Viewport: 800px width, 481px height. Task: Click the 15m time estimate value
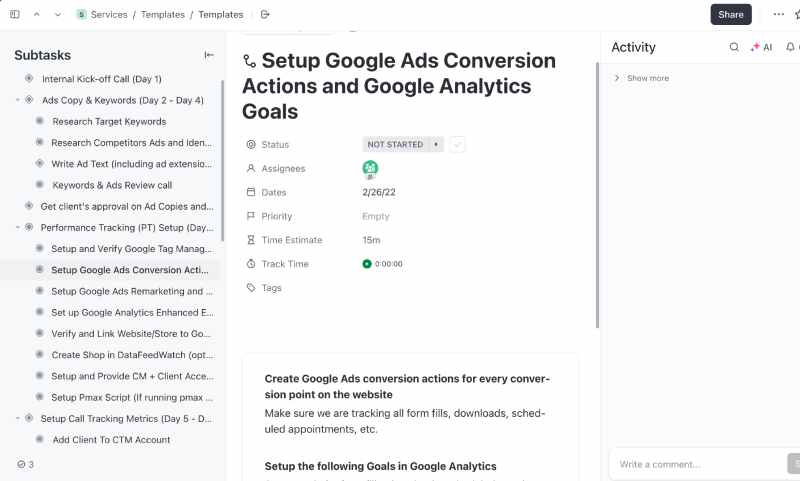pyautogui.click(x=371, y=240)
